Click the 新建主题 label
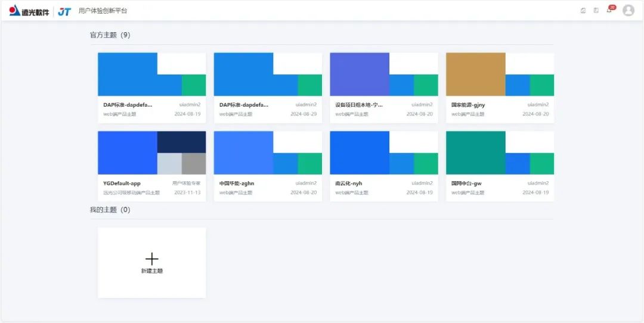644x323 pixels. coord(151,271)
